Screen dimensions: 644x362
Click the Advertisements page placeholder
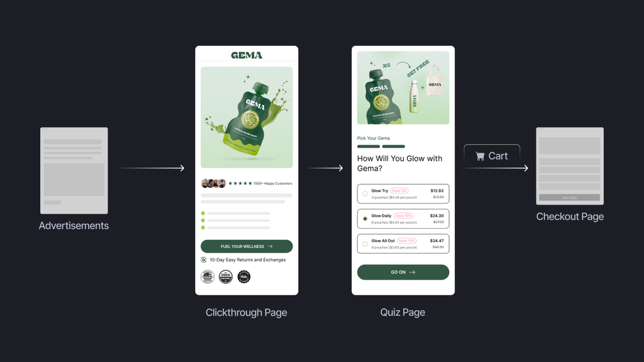click(x=74, y=170)
